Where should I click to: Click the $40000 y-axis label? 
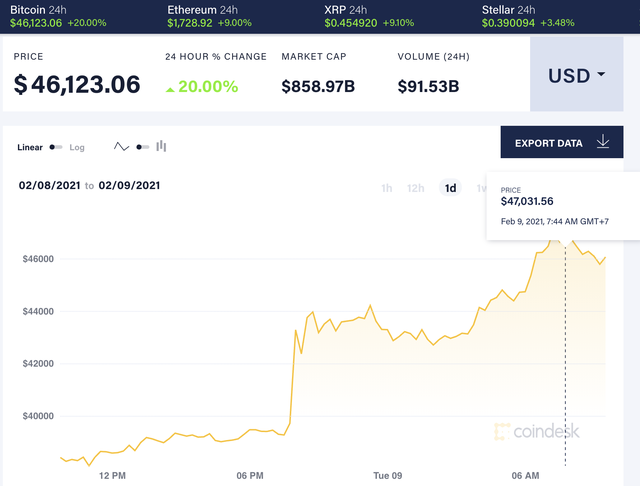(38, 416)
